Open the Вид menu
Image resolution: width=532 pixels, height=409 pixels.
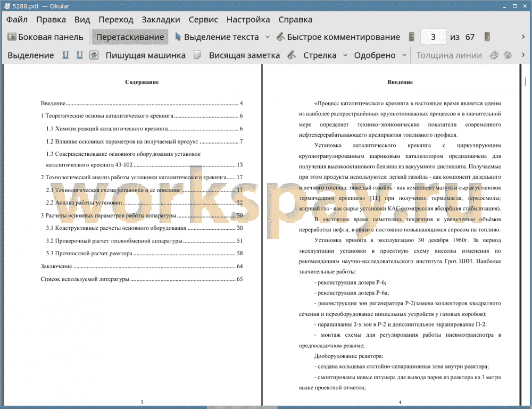[82, 20]
